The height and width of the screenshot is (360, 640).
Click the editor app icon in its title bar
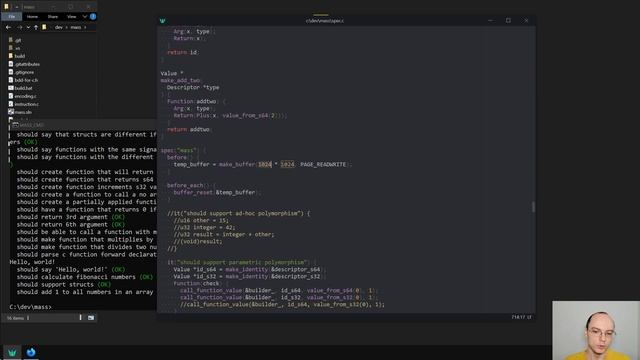tap(162, 21)
